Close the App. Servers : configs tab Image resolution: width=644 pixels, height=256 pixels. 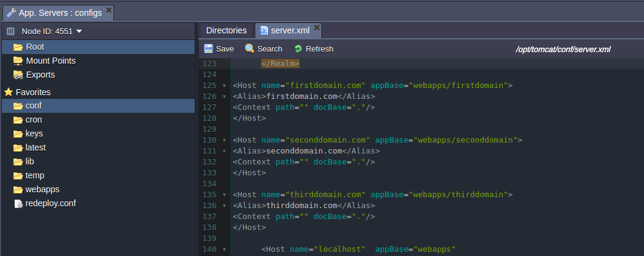(109, 10)
